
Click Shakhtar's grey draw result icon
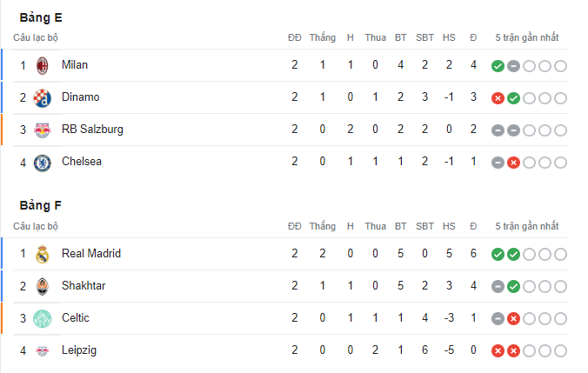498,287
